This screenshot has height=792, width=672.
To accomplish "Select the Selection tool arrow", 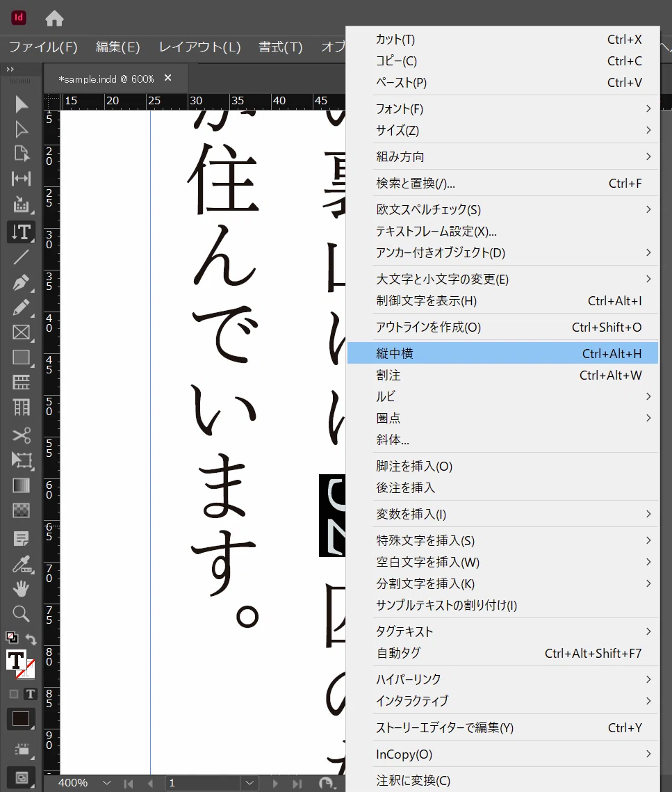I will (21, 104).
